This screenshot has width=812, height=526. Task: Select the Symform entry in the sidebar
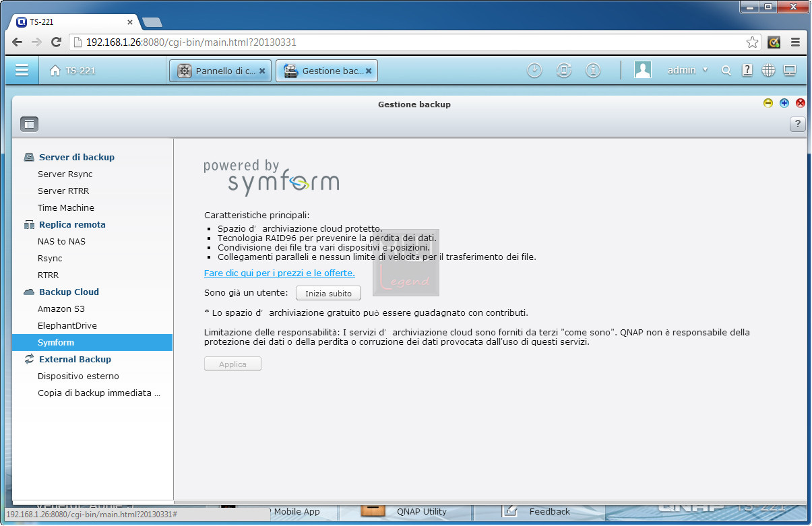[92, 342]
